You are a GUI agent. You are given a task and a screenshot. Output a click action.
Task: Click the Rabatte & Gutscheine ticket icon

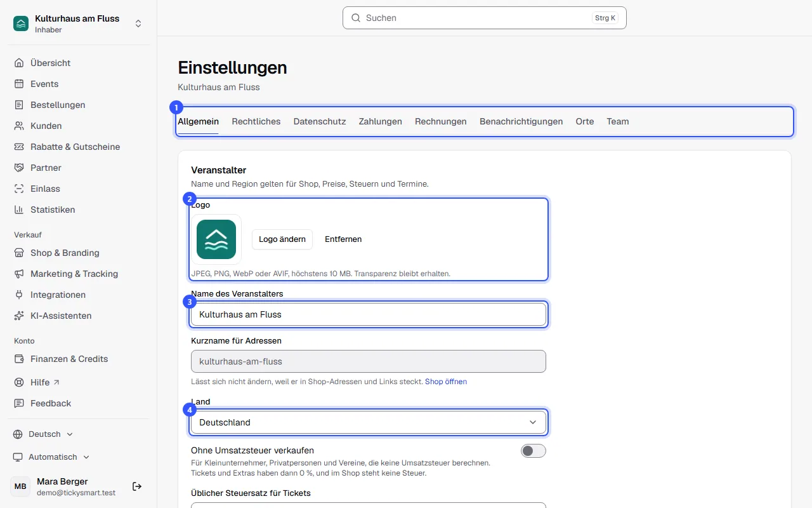click(x=19, y=147)
